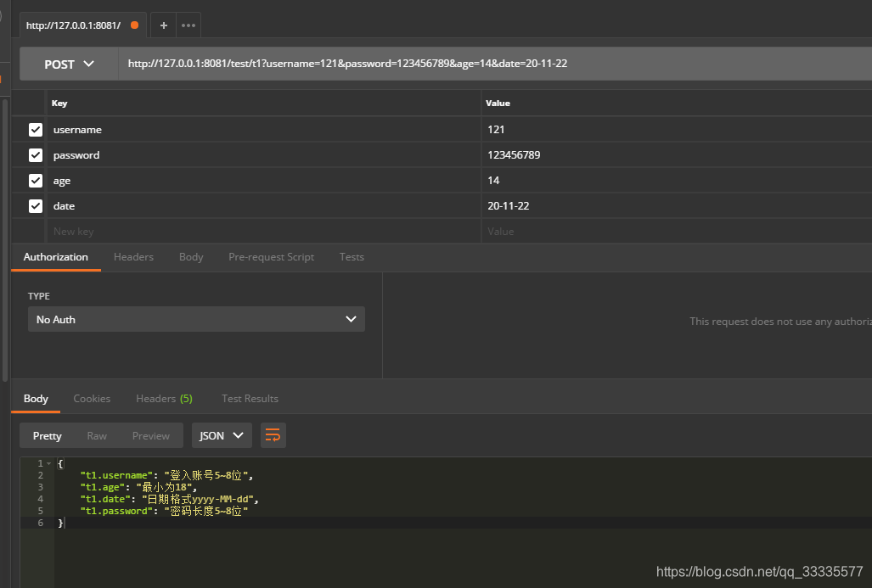This screenshot has height=588, width=872.
Task: Click the orange unsaved-changes dot on the tab
Action: (134, 25)
